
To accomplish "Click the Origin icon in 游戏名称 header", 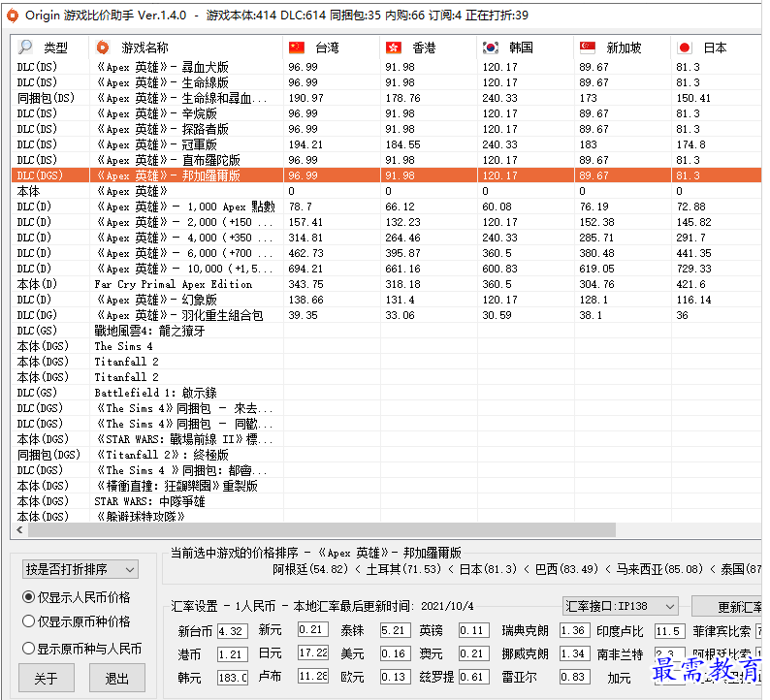I will pyautogui.click(x=103, y=48).
